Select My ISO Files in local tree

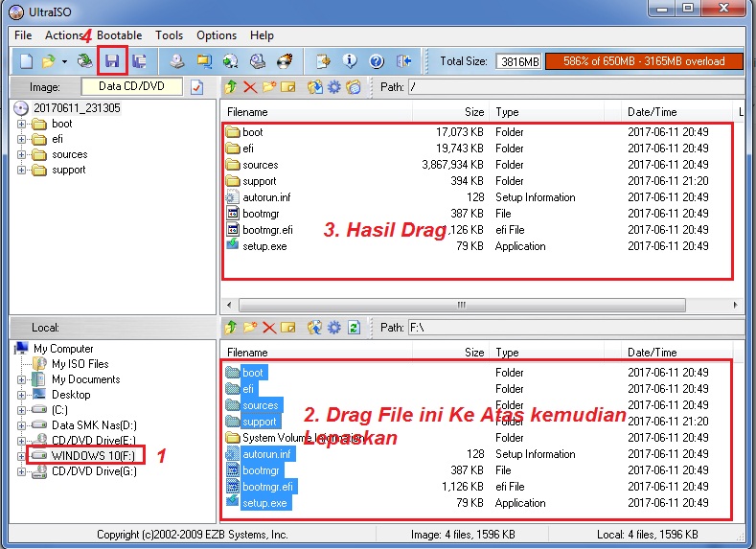[80, 364]
